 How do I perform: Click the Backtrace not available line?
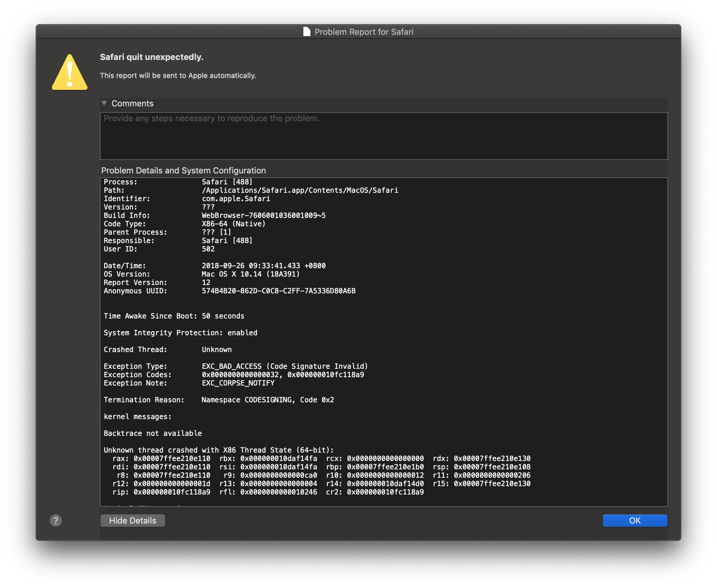[152, 433]
